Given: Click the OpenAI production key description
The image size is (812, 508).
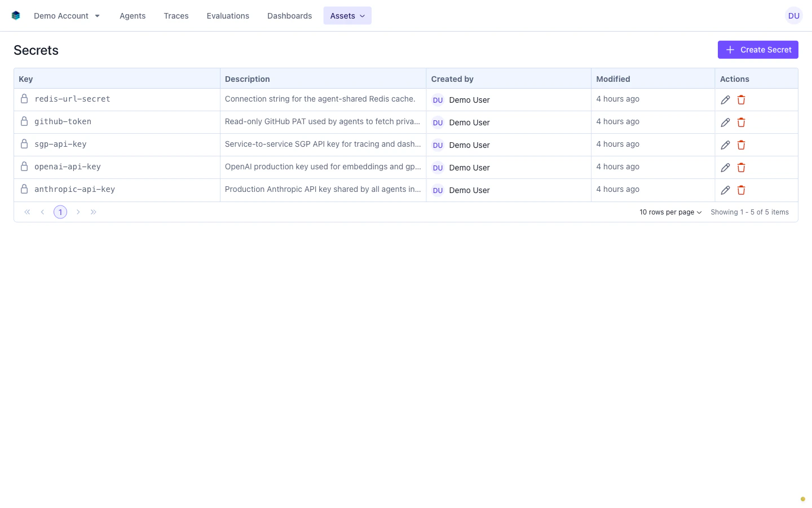Looking at the screenshot, I should pyautogui.click(x=323, y=167).
